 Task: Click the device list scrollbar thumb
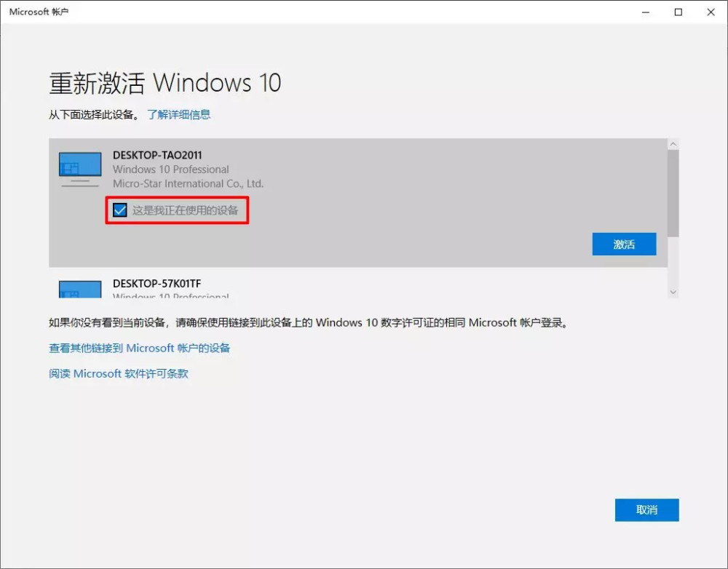pyautogui.click(x=673, y=193)
